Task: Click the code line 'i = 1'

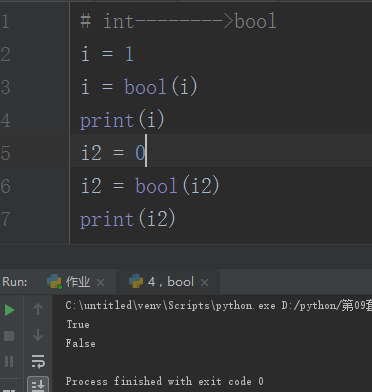Action: 107,54
